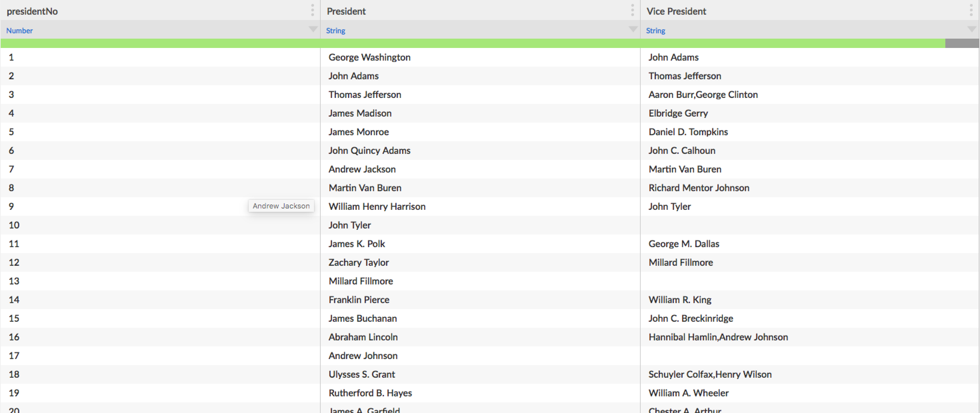This screenshot has width=980, height=413.
Task: Click the Vice President column header
Action: pyautogui.click(x=676, y=11)
